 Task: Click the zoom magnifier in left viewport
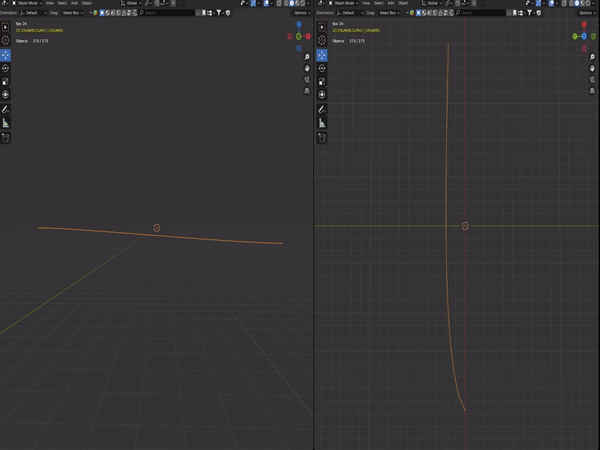(x=307, y=57)
